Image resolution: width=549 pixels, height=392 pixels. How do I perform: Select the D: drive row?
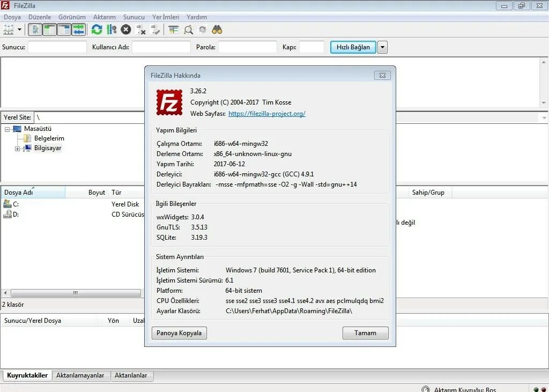pos(72,215)
